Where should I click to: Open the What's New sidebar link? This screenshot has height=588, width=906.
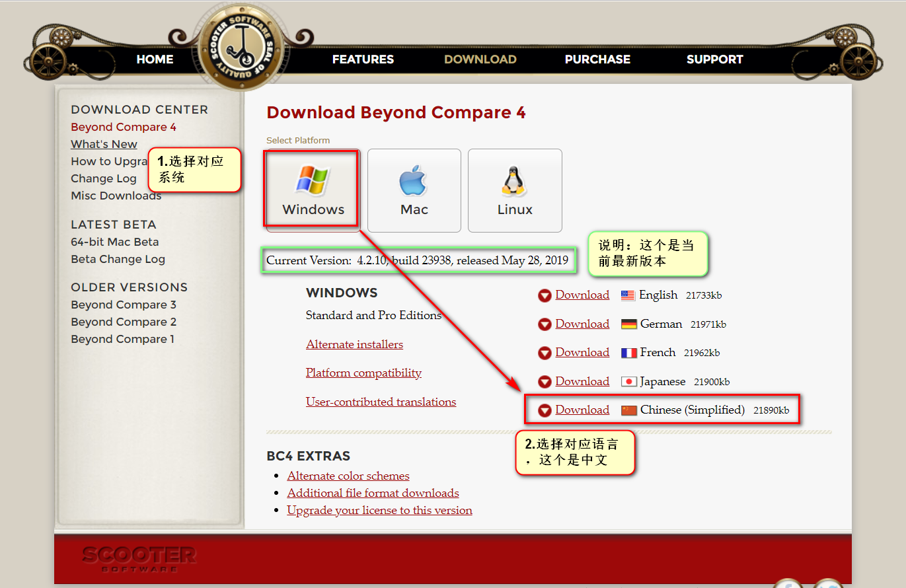click(x=104, y=144)
